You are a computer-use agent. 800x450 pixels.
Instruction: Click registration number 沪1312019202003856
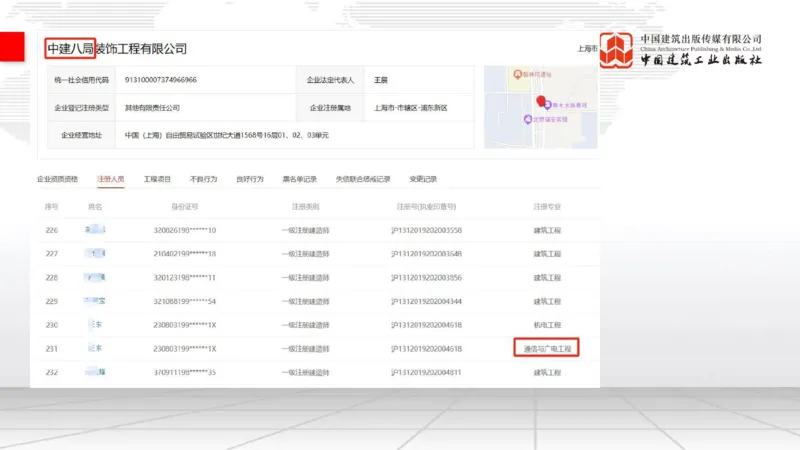click(x=426, y=278)
